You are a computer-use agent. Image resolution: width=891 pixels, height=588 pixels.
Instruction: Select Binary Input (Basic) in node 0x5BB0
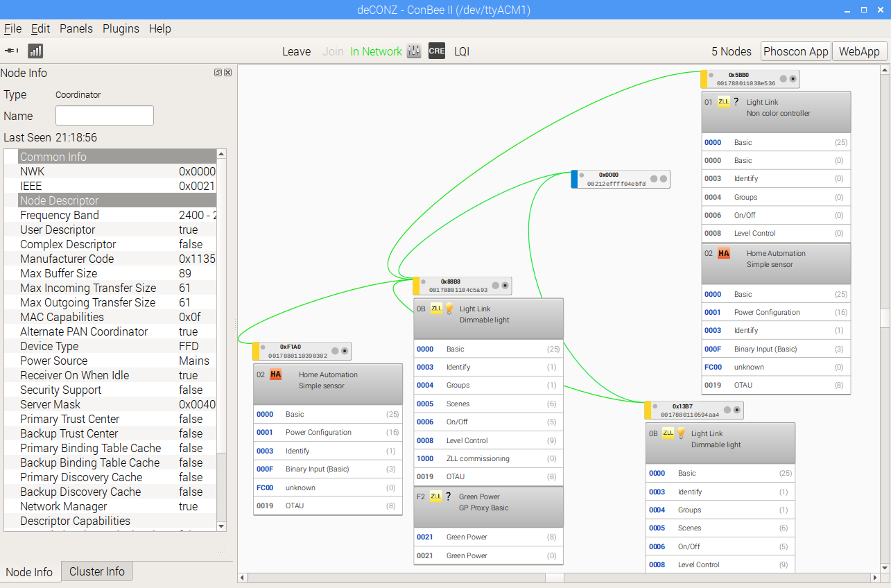[x=776, y=349]
